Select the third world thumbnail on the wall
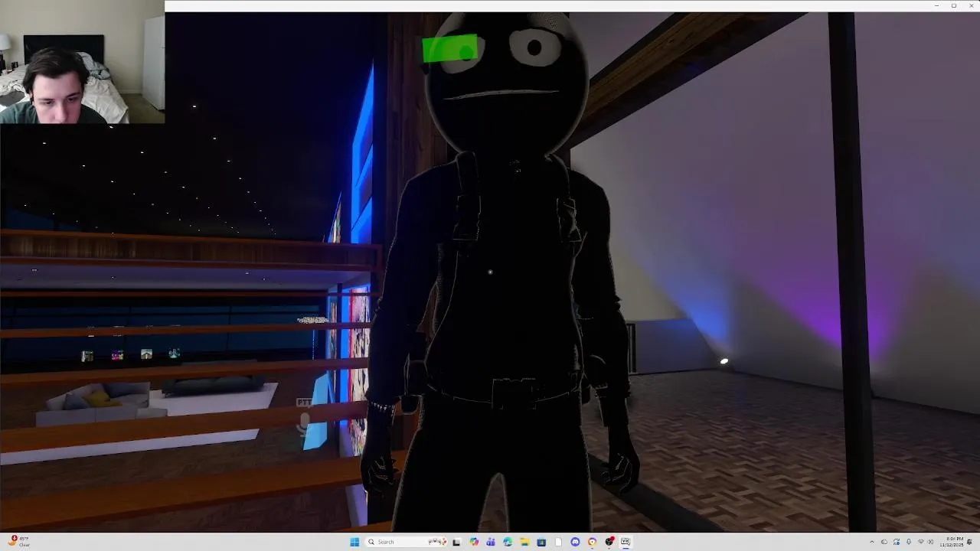Screen dimensions: 980x551 pos(146,354)
